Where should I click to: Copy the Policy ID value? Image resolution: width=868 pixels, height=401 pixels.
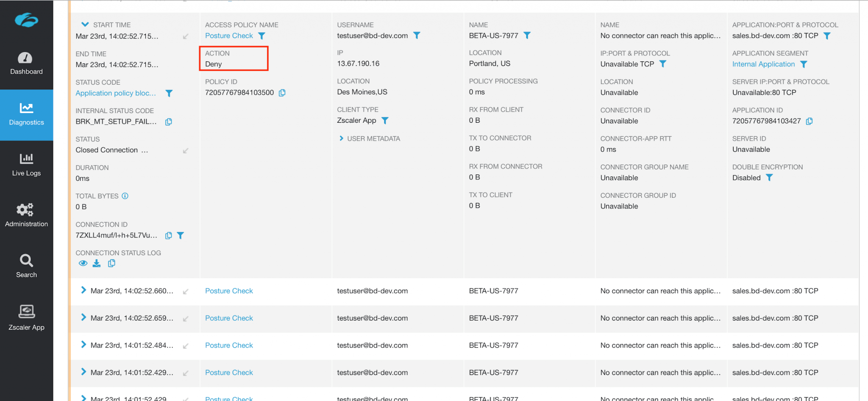point(282,92)
